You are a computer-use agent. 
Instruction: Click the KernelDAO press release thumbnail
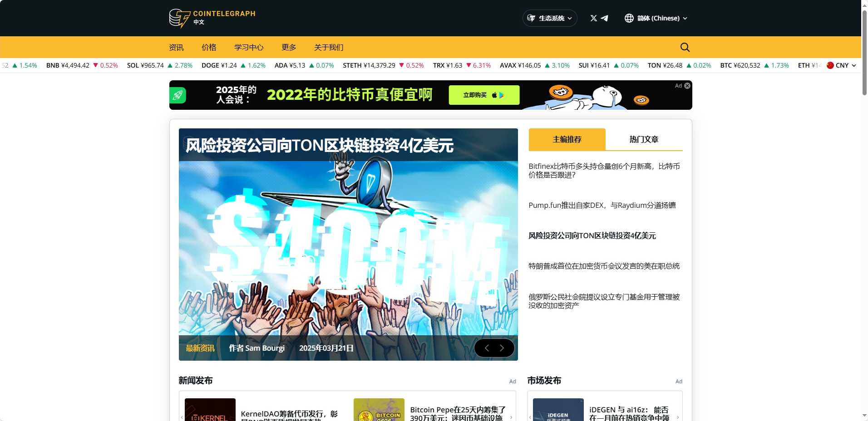(x=210, y=410)
